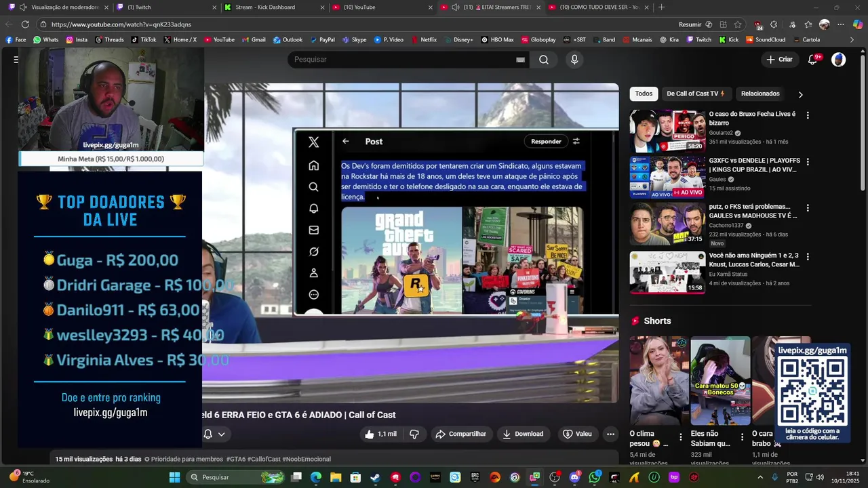The width and height of the screenshot is (868, 488).
Task: Open Discord from the taskbar
Action: (575, 477)
